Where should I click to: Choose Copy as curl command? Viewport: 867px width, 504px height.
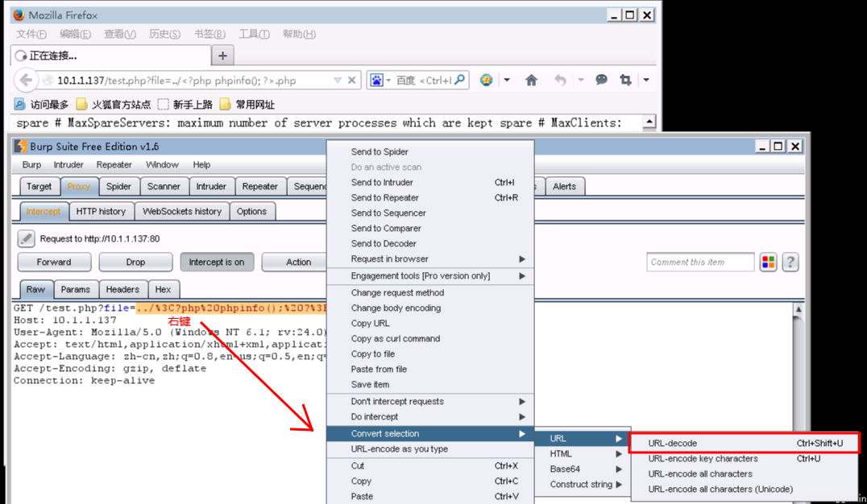[x=431, y=338]
